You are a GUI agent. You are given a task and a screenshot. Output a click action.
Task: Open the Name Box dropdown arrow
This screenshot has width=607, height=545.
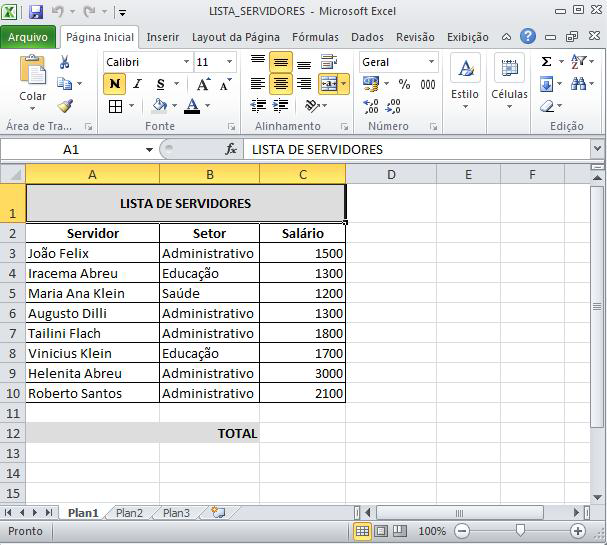click(x=149, y=150)
